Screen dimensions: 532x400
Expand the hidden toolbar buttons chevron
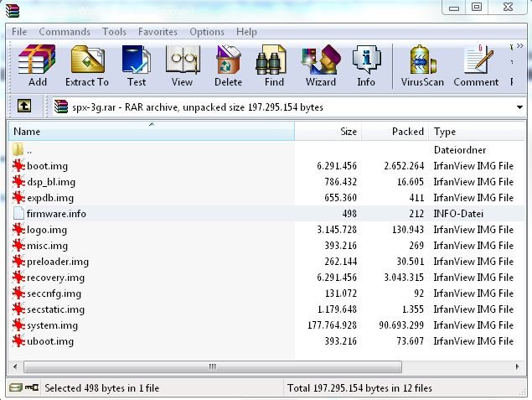pyautogui.click(x=519, y=46)
